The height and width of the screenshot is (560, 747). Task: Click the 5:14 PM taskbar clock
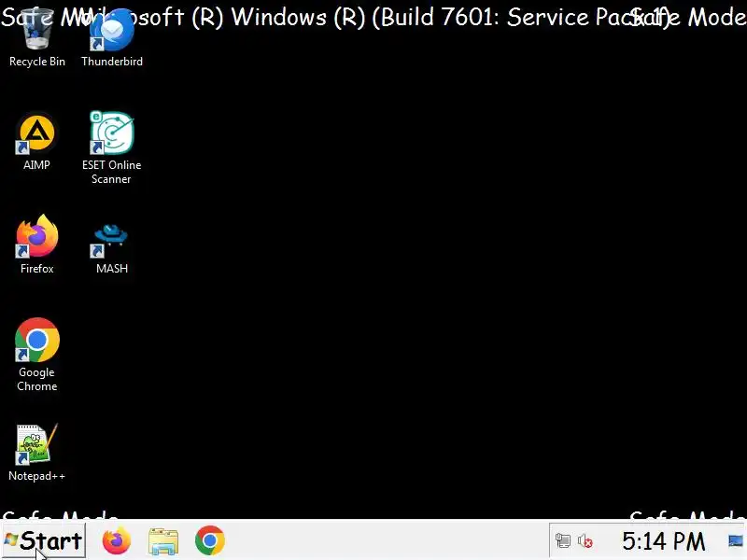coord(663,541)
